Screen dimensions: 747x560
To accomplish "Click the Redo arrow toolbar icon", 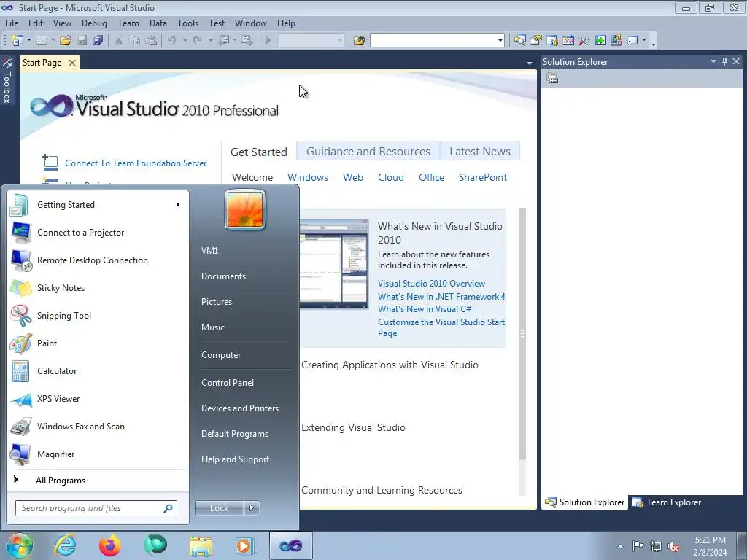I will pos(197,41).
